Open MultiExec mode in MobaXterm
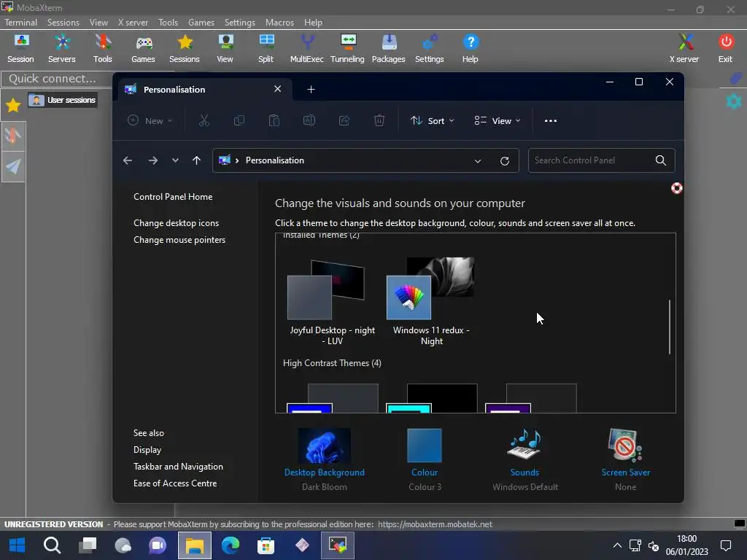Screen dimensions: 747x560 coord(307,49)
